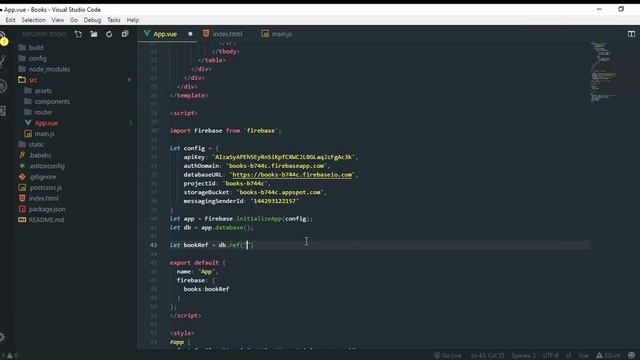Open App.vue in the Explorer tree

pos(46,123)
